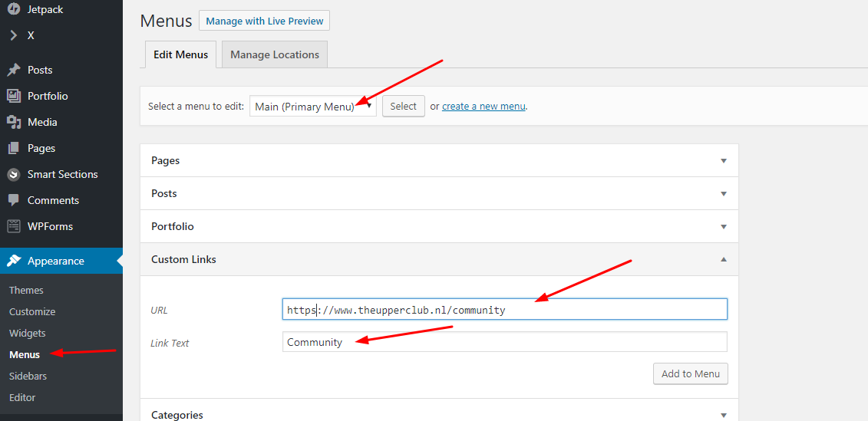Switch to Manage Locations tab
This screenshot has width=868, height=421.
[x=274, y=54]
